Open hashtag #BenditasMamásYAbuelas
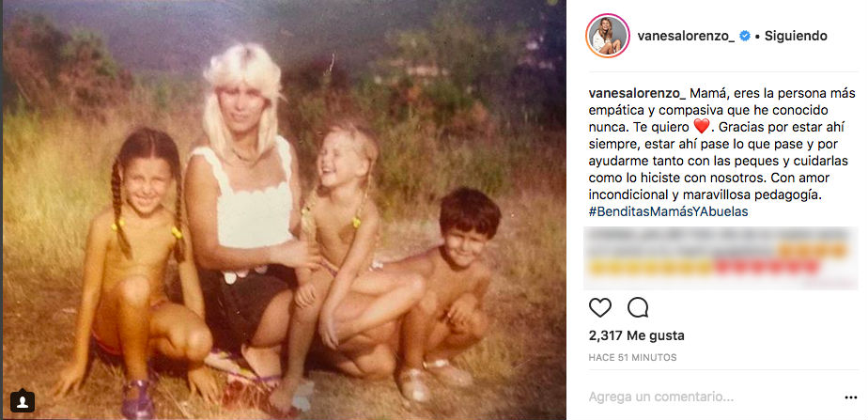Screen dimensions: 868x420 (x=668, y=212)
